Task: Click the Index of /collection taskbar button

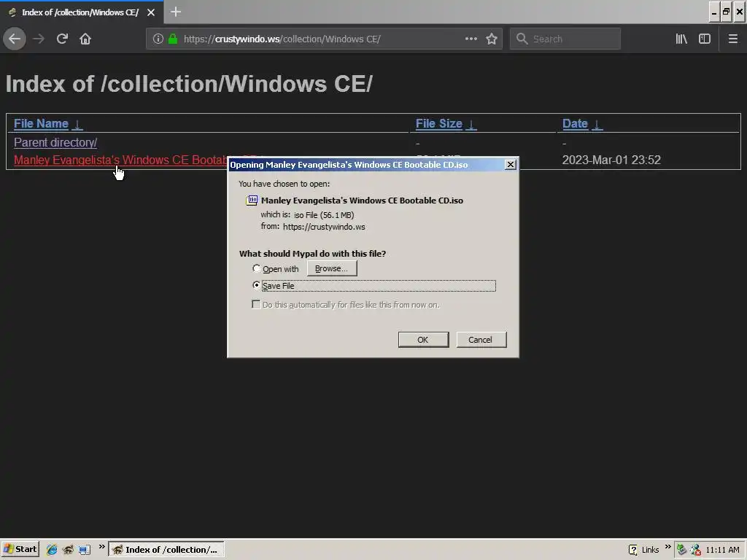Action: (x=166, y=550)
